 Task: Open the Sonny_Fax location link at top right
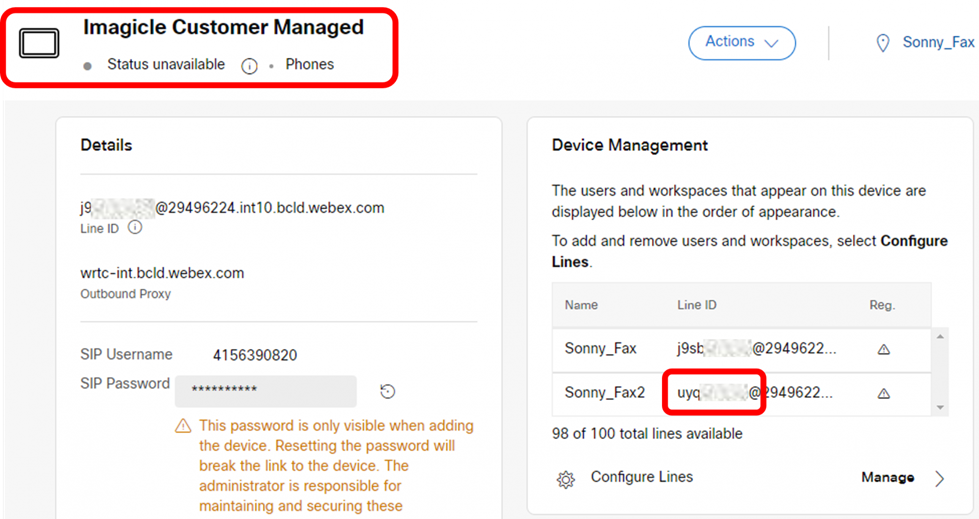point(937,43)
